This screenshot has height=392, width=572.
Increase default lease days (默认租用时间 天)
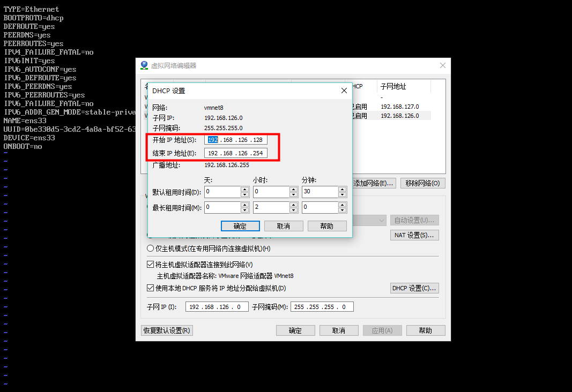(x=245, y=189)
